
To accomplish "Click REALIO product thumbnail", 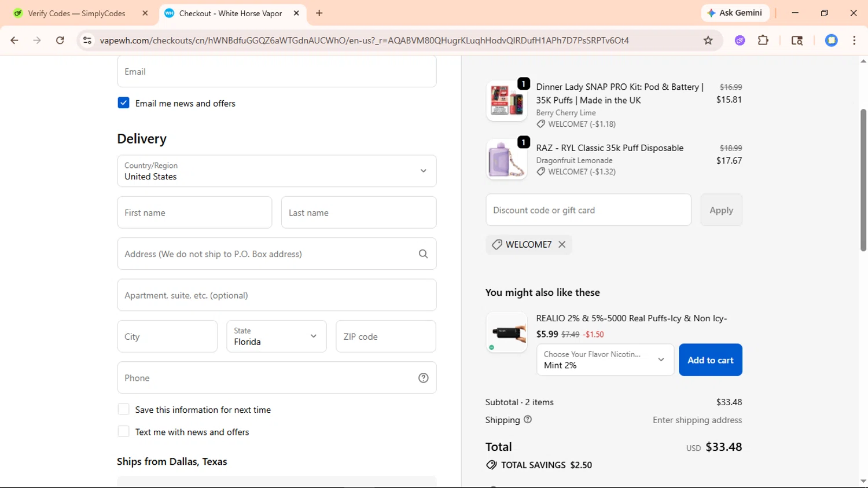I will pos(506,332).
